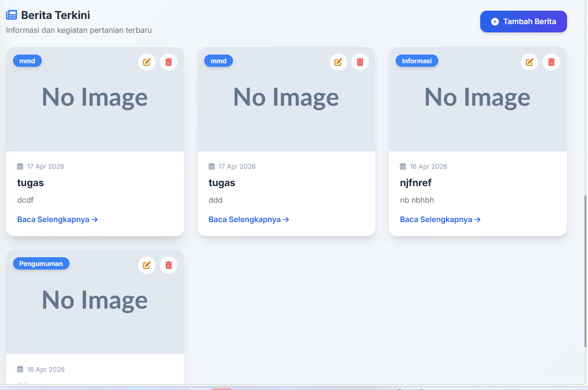Click the description text ddd
This screenshot has width=588, height=390.
point(216,200)
